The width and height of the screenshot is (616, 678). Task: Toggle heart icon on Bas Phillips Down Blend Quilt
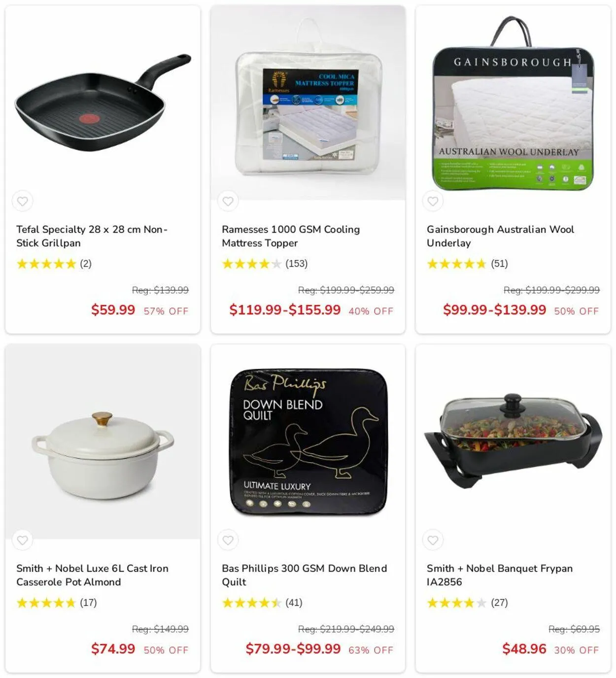pos(228,540)
